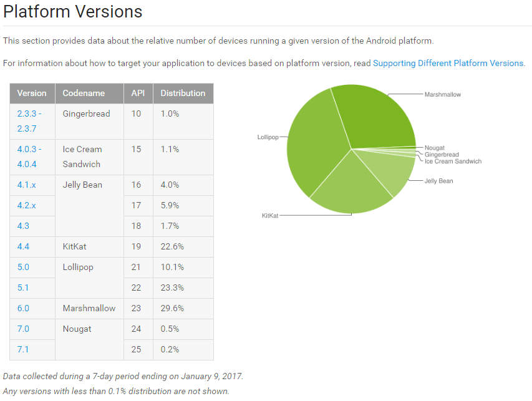Click API level 19 cell

tap(138, 246)
